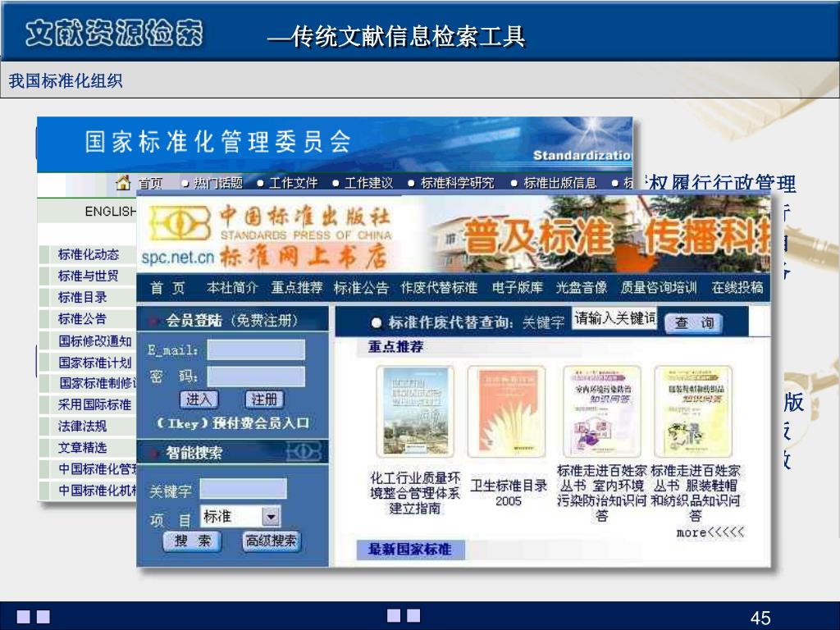
Task: Click 标准化动态 in the left sidebar
Action: [89, 254]
